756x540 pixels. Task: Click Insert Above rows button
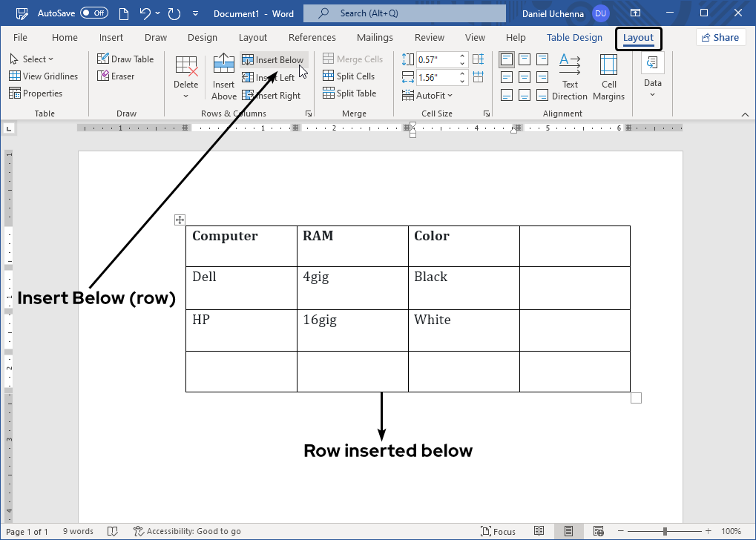223,76
